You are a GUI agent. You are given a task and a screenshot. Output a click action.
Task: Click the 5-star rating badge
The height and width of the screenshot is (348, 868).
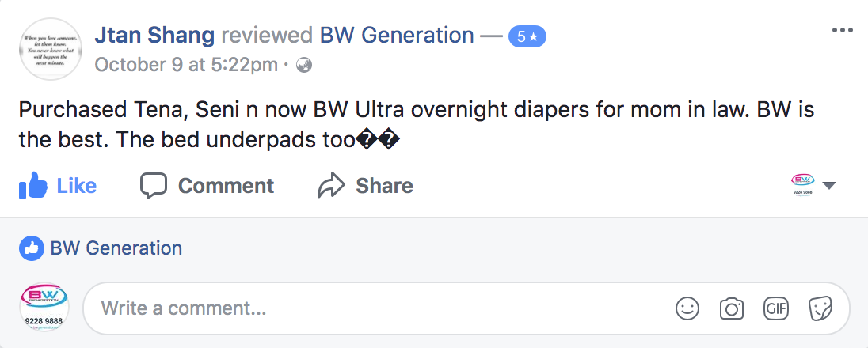527,36
